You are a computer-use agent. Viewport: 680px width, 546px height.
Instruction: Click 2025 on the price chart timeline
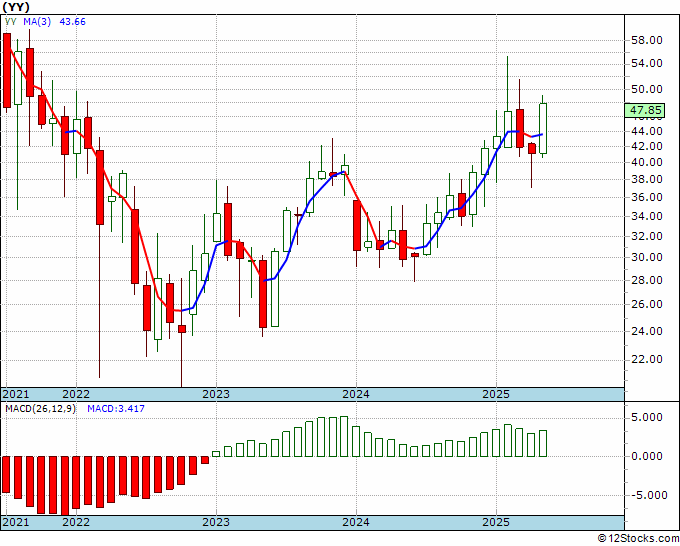click(x=496, y=394)
